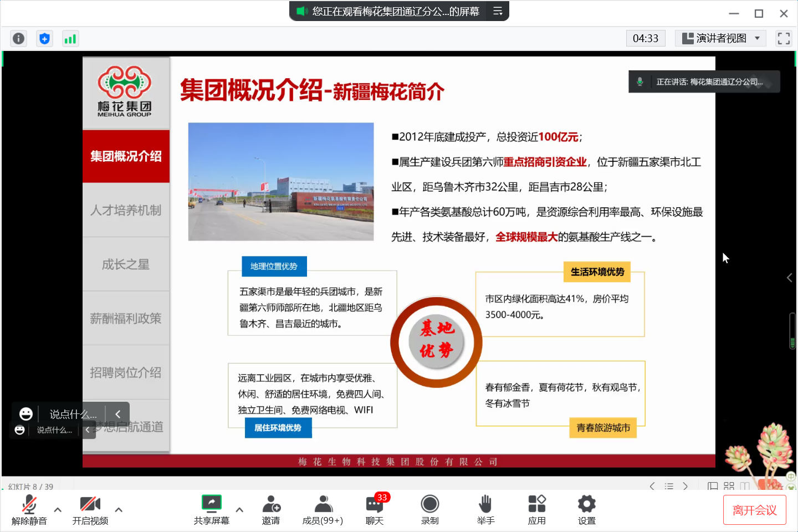Check the green network status bars
This screenshot has width=798, height=532.
coord(70,38)
